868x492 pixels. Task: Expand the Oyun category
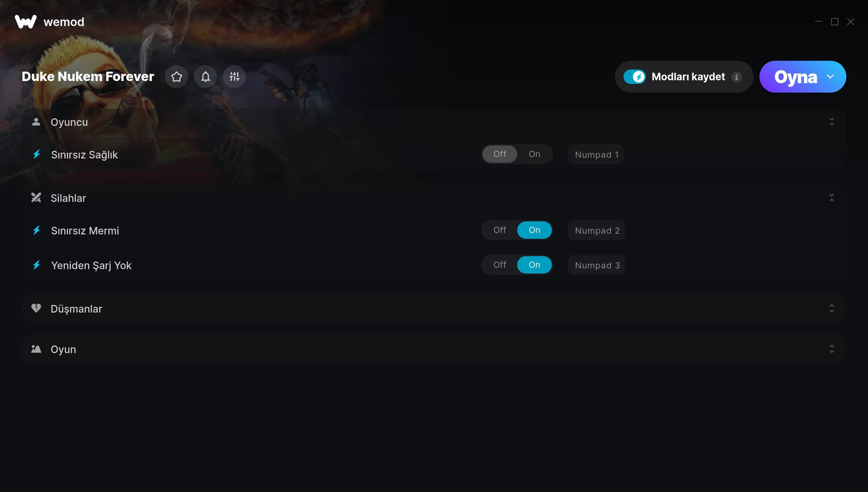pyautogui.click(x=434, y=349)
